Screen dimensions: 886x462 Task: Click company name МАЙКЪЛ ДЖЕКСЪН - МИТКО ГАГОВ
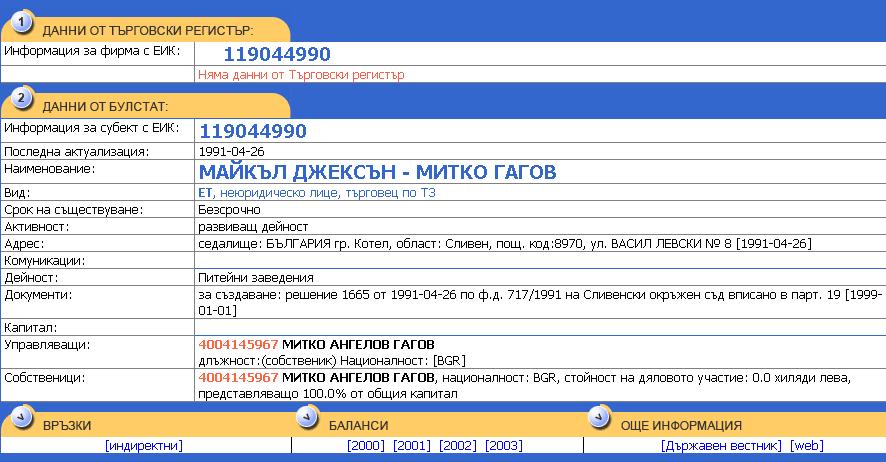coord(377,172)
